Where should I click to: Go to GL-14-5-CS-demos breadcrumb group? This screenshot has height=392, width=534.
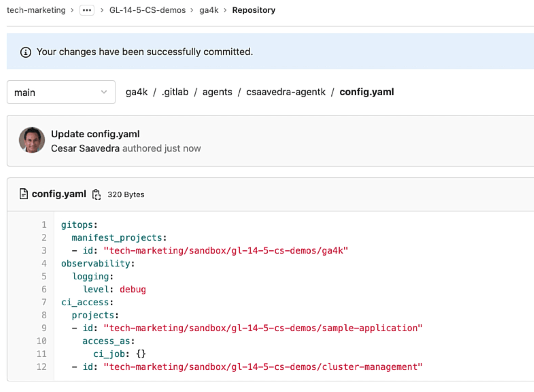pos(148,10)
